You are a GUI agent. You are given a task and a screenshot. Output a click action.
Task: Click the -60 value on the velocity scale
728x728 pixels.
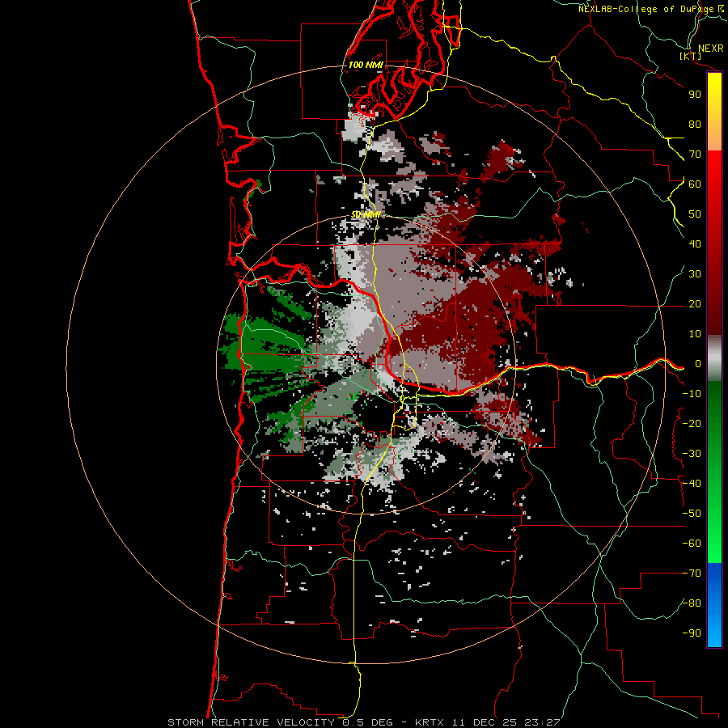(x=692, y=544)
